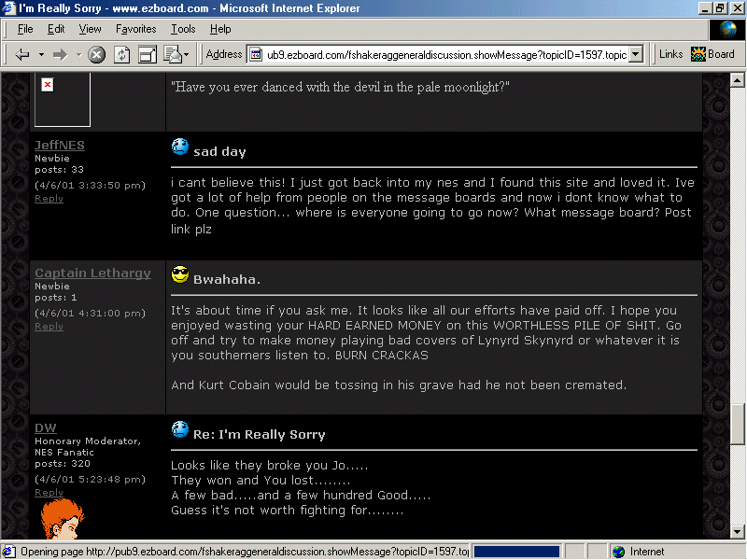Click the page loading progress bar

(516, 552)
